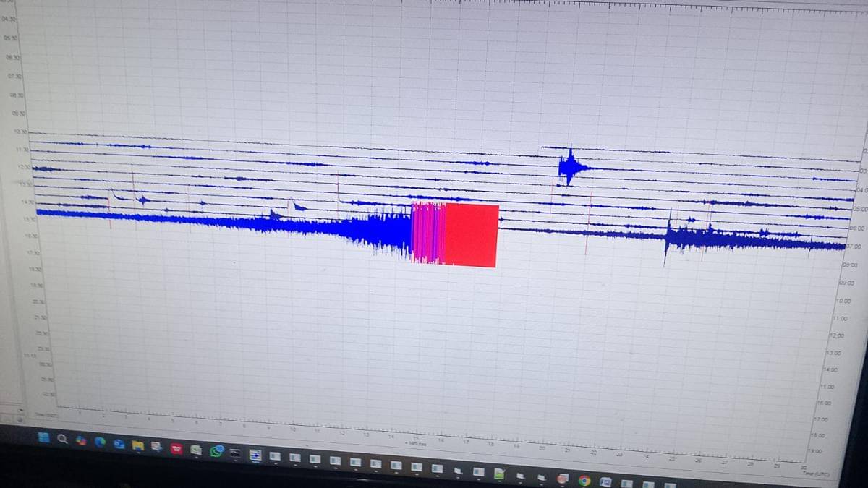The height and width of the screenshot is (488, 868).
Task: Open the colorful Copilot icon beside Search
Action: (81, 440)
